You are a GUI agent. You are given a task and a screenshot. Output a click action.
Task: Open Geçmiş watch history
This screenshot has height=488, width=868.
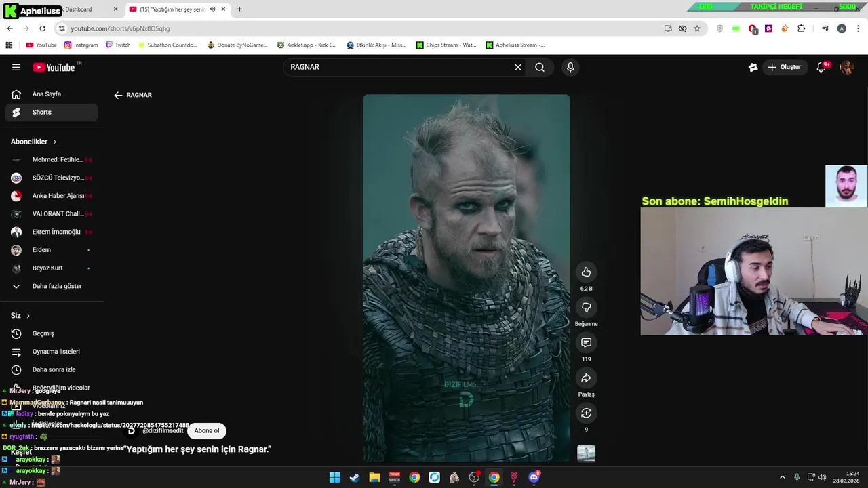(x=52, y=333)
